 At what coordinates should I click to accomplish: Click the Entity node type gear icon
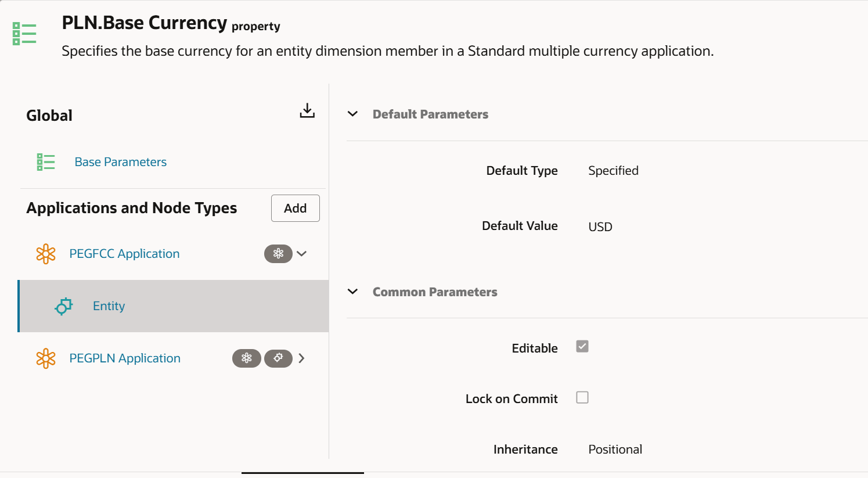(64, 306)
